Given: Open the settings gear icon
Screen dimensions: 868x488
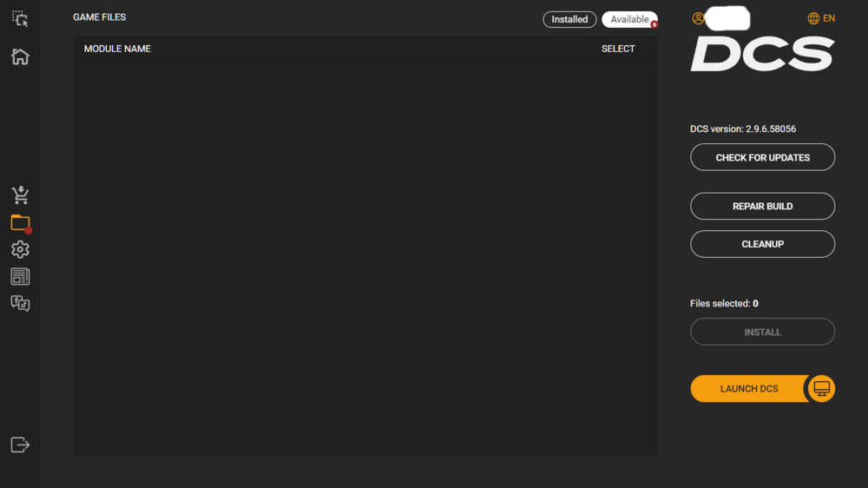Looking at the screenshot, I should click(x=21, y=249).
